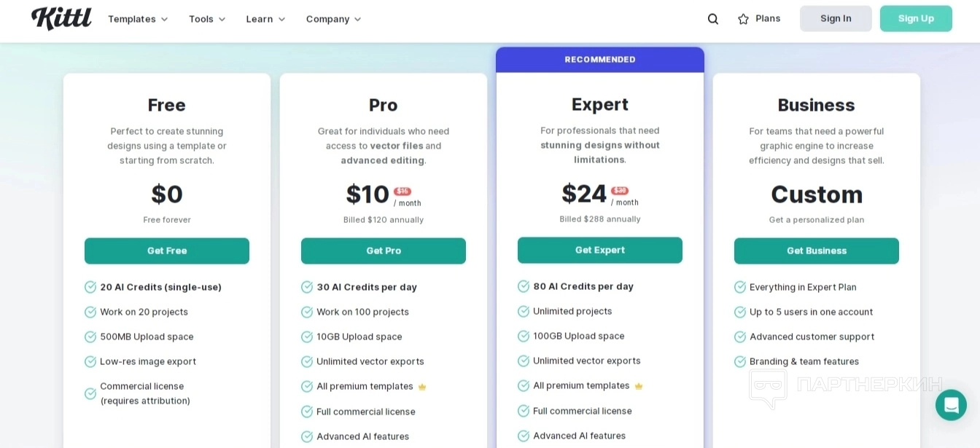Click the Expert plan $39 discount badge
The height and width of the screenshot is (448, 980).
click(620, 191)
